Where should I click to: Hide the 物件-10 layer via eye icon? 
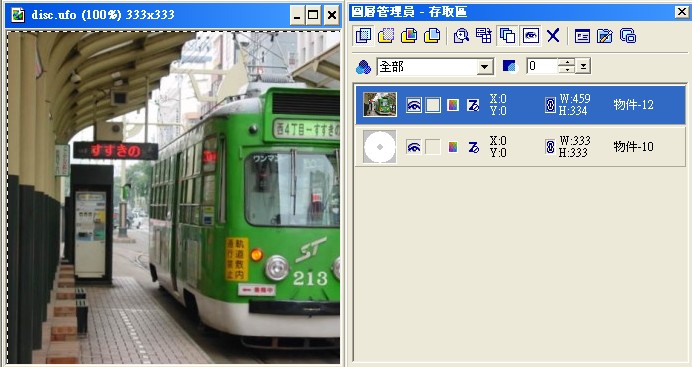coord(414,147)
